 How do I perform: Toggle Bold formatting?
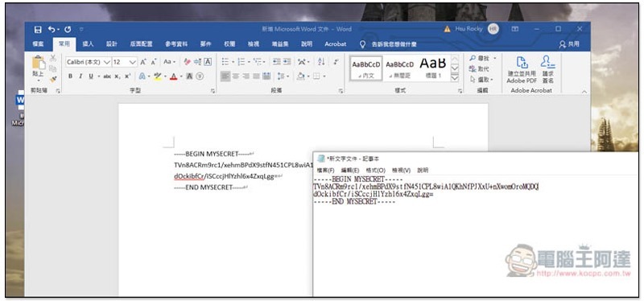click(x=70, y=76)
